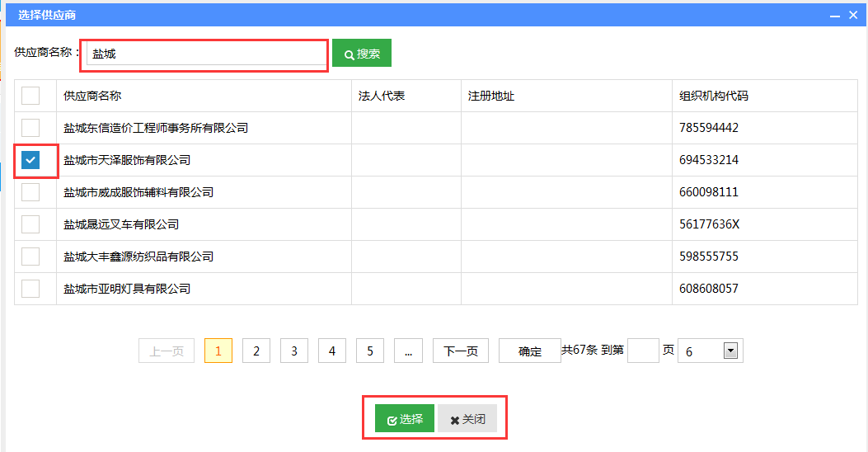Click the 供应商名称 column header
Image resolution: width=868 pixels, height=452 pixels.
coord(92,96)
